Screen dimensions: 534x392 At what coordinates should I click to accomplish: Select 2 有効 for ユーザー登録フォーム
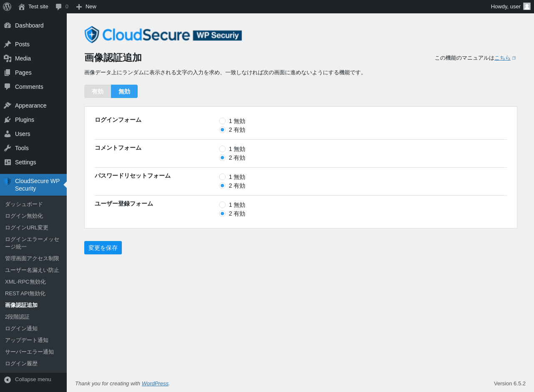[x=222, y=214]
